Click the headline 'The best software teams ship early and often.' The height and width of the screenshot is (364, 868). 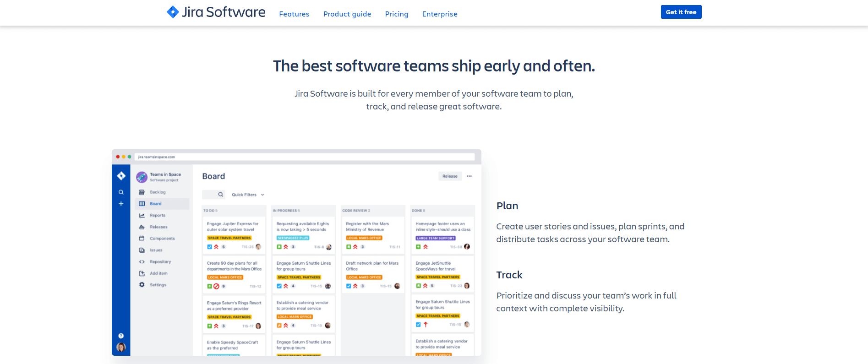(x=434, y=66)
